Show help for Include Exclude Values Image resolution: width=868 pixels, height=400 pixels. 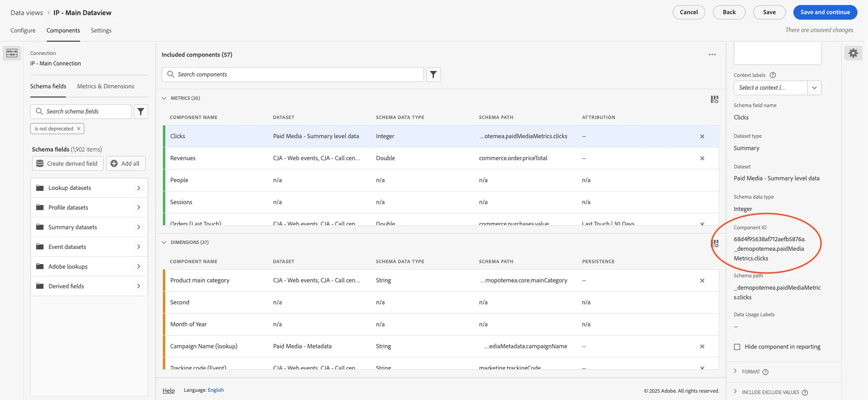pos(805,393)
